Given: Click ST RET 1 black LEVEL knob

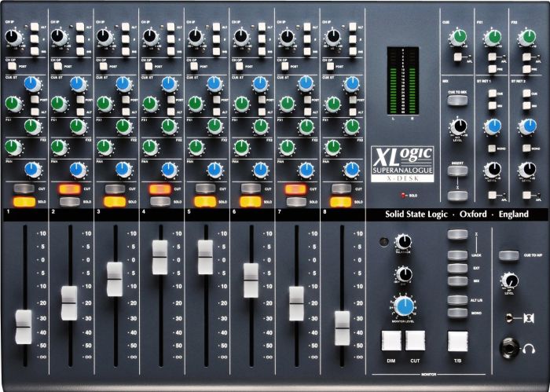Looking at the screenshot, I should click(493, 170).
